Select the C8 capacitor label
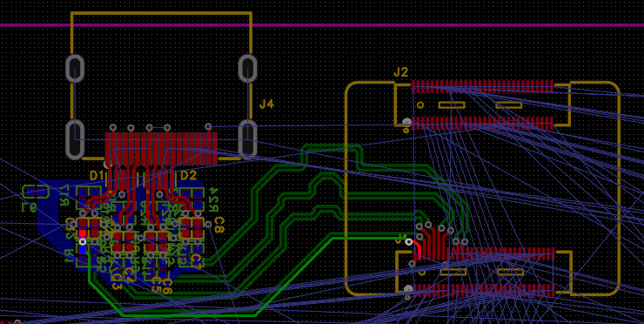The image size is (644, 324). click(218, 225)
